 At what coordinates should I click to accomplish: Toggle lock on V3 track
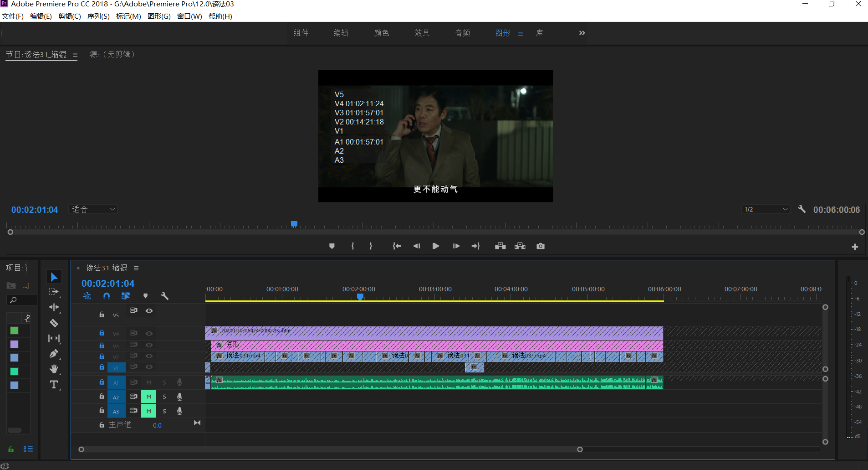[x=102, y=346]
